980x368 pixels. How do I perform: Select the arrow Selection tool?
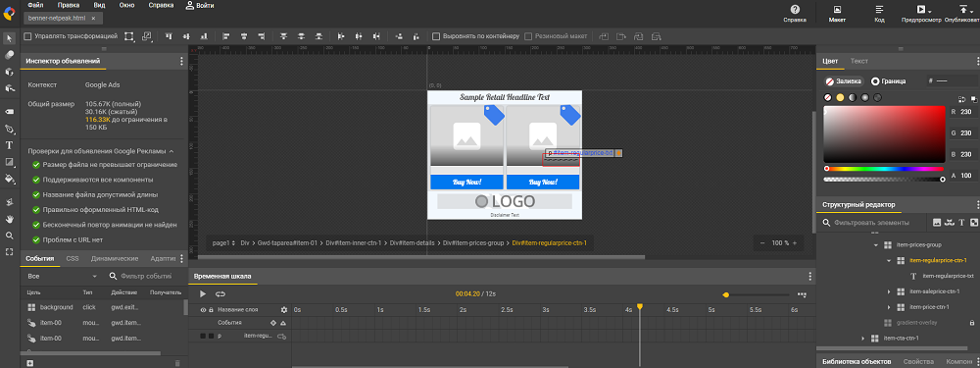click(x=10, y=39)
